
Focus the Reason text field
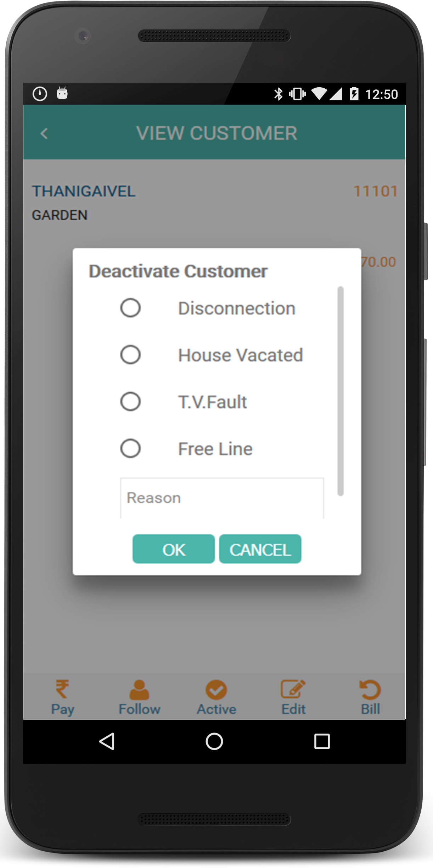click(x=222, y=498)
